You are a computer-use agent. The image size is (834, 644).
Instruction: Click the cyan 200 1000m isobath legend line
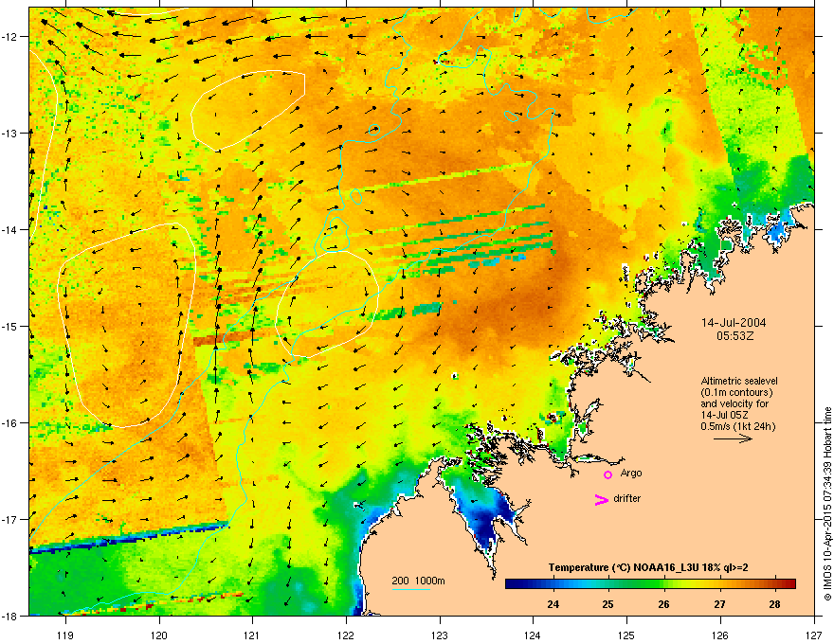pos(411,589)
